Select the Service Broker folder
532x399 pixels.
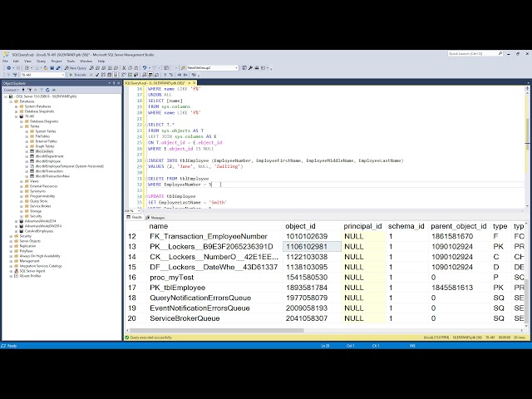point(41,206)
